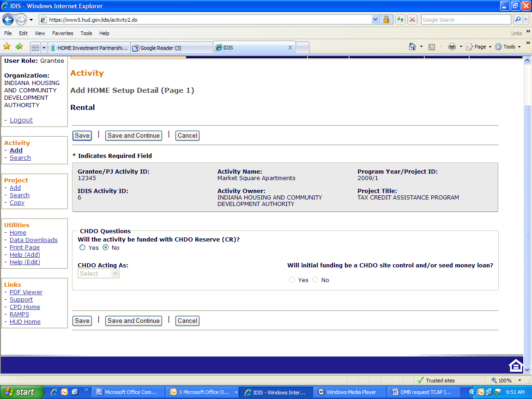This screenshot has width=532, height=399.
Task: Click the Data Downloads link
Action: tap(34, 240)
